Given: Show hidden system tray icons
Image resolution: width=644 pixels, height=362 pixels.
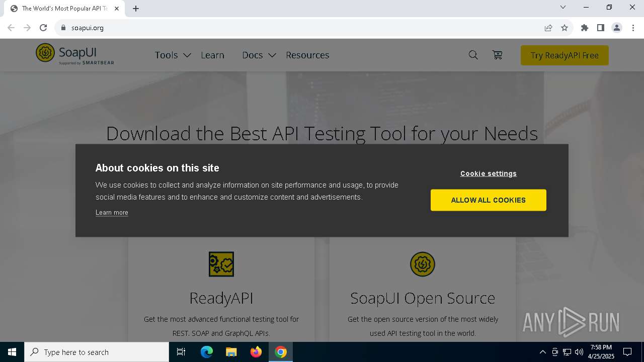Looking at the screenshot, I should (542, 352).
